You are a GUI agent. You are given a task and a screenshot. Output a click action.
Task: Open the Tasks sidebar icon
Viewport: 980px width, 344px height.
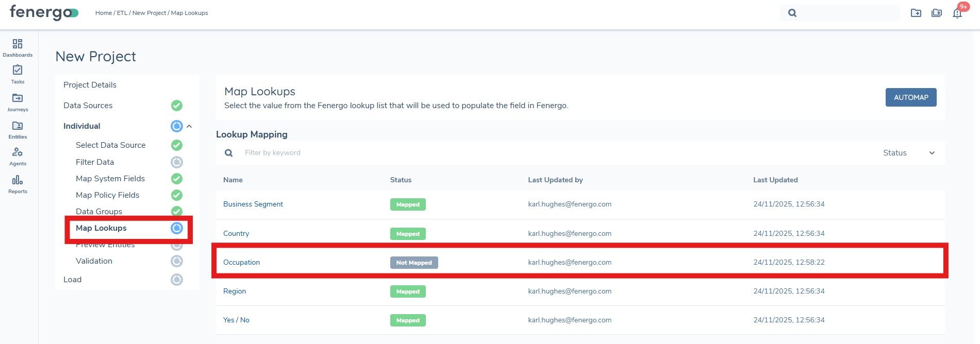click(18, 74)
